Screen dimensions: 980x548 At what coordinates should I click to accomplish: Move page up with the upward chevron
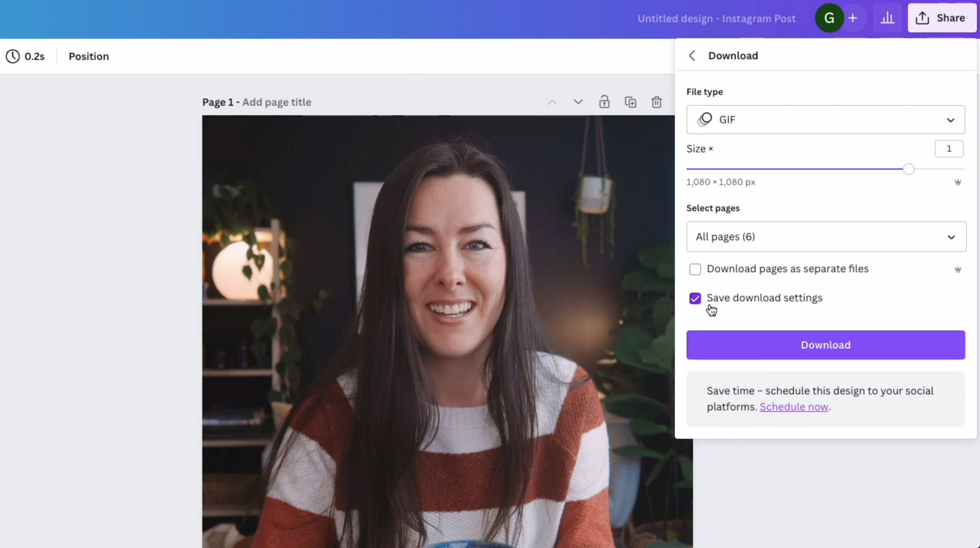click(x=552, y=102)
